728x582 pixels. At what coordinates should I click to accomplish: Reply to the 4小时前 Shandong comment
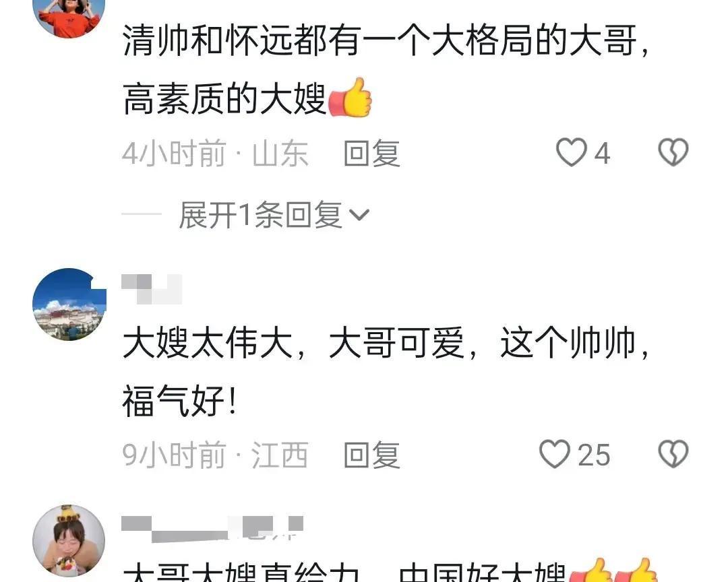click(x=372, y=153)
